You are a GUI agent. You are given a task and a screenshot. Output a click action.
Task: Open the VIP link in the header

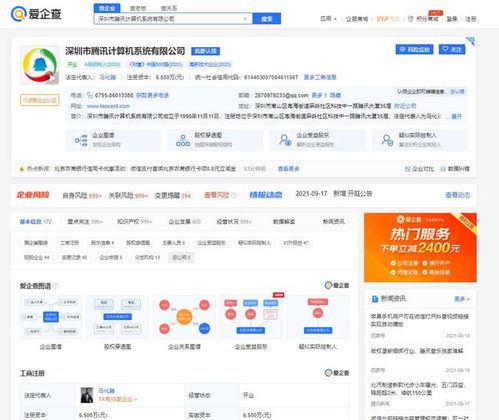click(x=388, y=19)
